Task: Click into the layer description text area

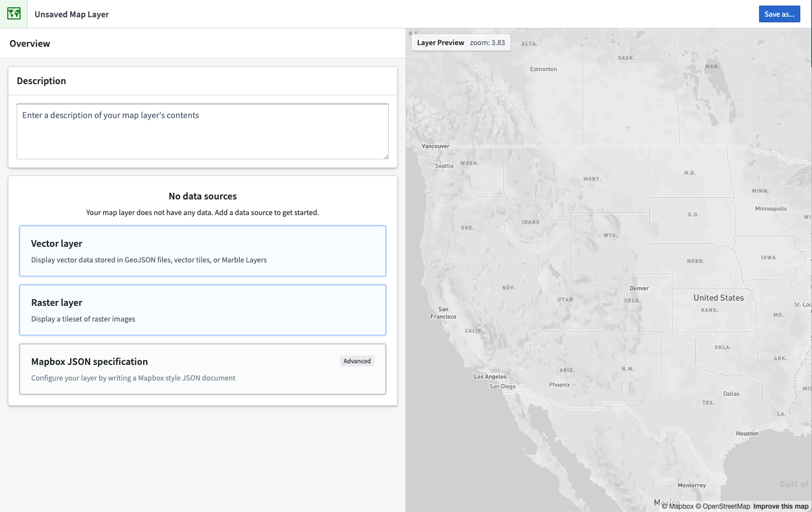Action: click(x=203, y=131)
